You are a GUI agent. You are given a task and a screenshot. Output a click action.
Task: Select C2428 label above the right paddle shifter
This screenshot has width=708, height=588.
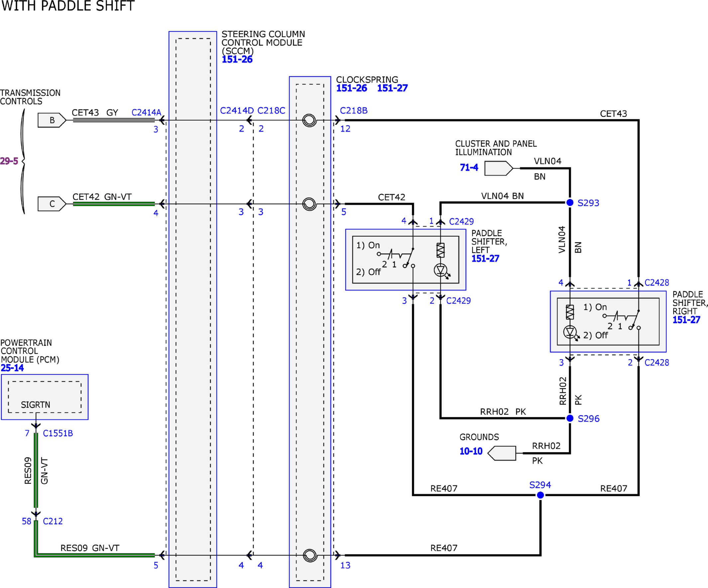point(657,283)
